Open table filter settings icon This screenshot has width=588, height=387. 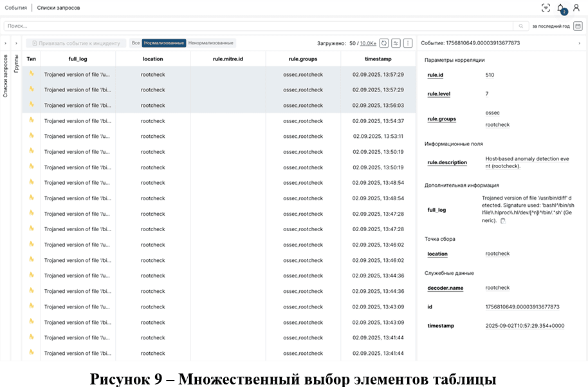(396, 43)
